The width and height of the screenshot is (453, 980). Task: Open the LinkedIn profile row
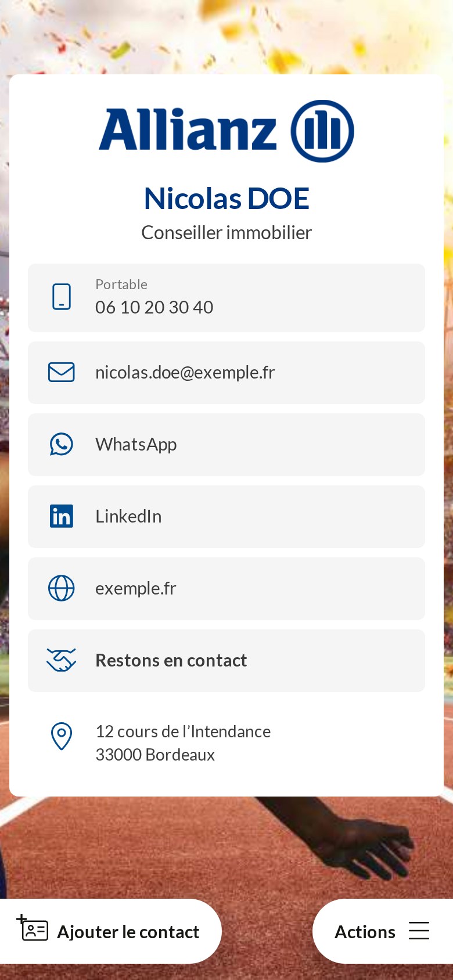(227, 517)
